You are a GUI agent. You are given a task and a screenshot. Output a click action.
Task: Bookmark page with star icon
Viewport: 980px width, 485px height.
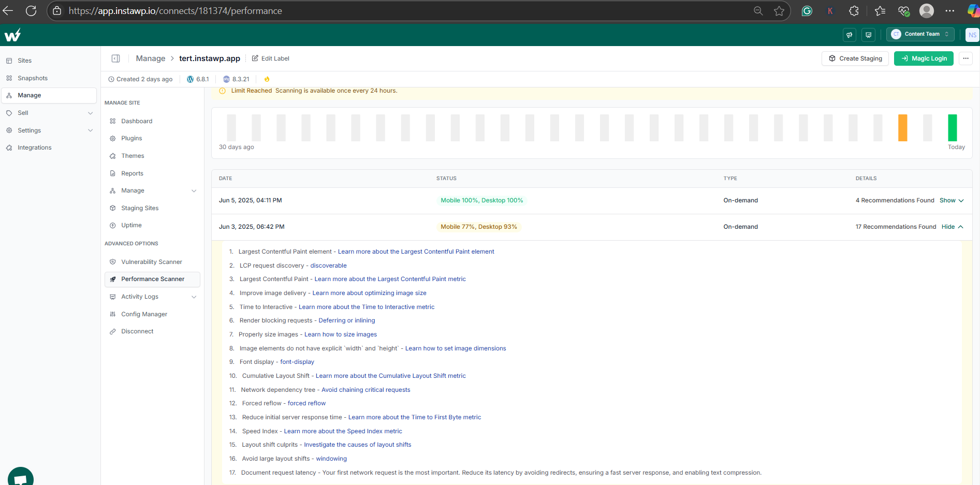pos(779,11)
